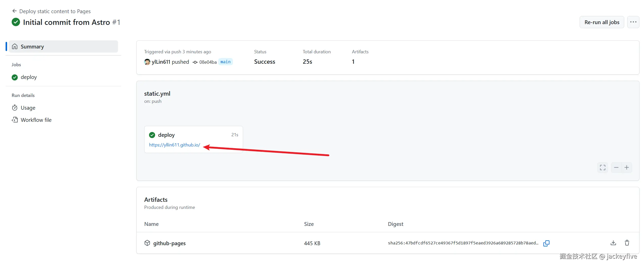This screenshot has height=267, width=644.
Task: Click the fullscreen graph icon
Action: coord(602,168)
